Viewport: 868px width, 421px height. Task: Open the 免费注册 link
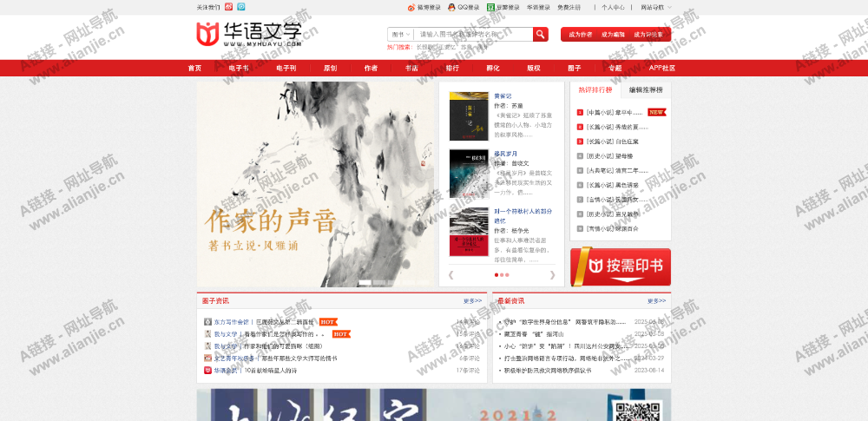(x=569, y=7)
